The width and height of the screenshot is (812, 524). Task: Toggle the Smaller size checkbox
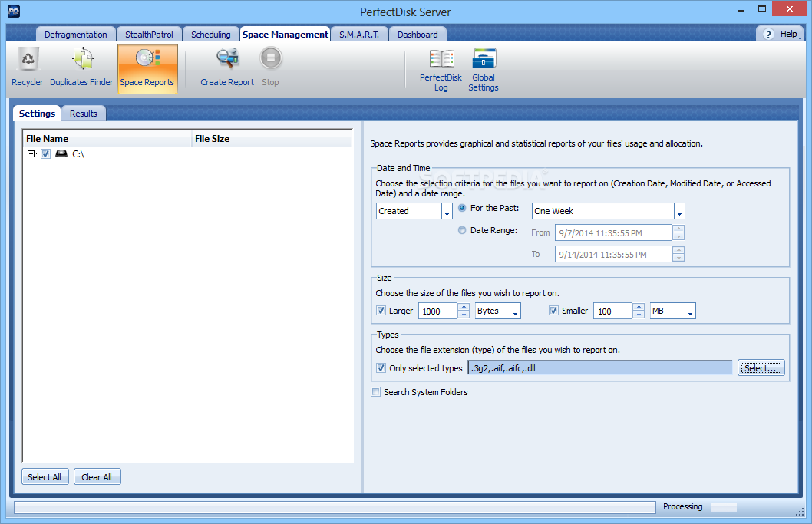pos(553,311)
